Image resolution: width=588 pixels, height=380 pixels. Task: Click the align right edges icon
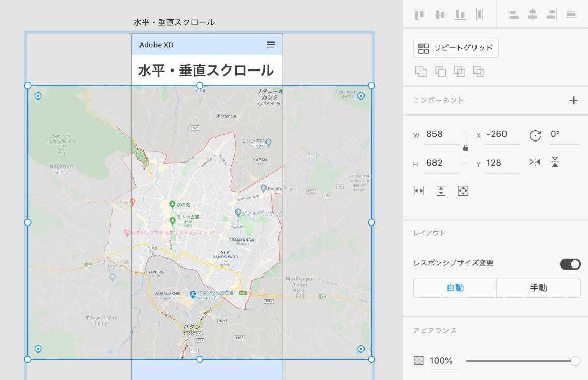pos(550,16)
